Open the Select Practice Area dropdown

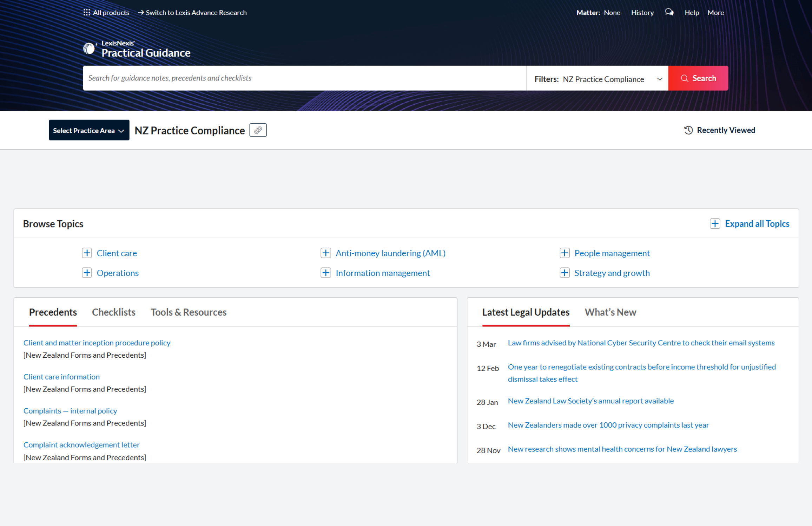point(89,130)
